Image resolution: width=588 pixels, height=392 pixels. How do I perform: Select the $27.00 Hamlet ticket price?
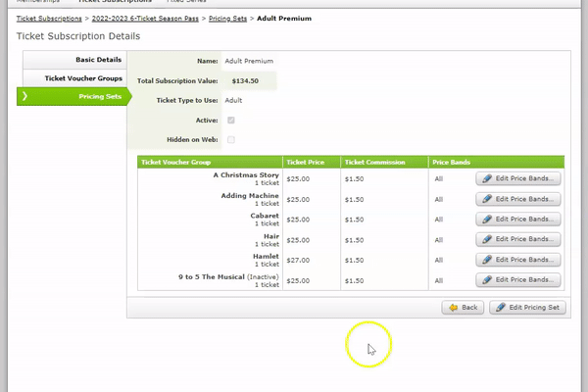tap(298, 261)
